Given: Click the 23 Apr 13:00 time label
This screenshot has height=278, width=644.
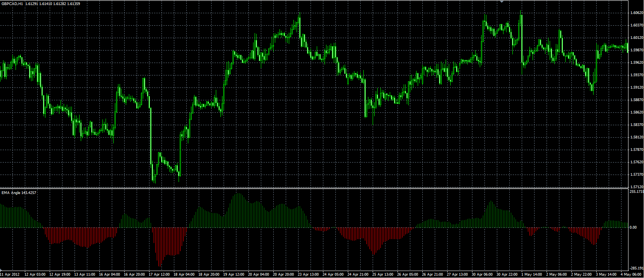Looking at the screenshot, I should 308,275.
